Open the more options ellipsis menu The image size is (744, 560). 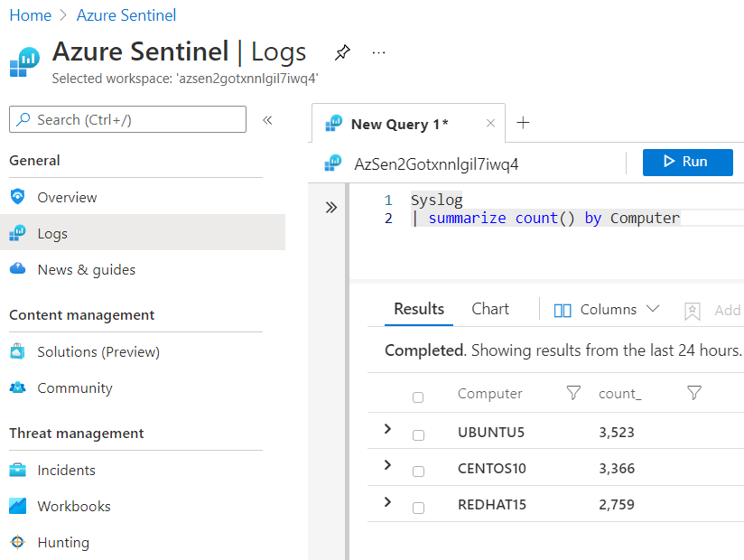pos(378,52)
